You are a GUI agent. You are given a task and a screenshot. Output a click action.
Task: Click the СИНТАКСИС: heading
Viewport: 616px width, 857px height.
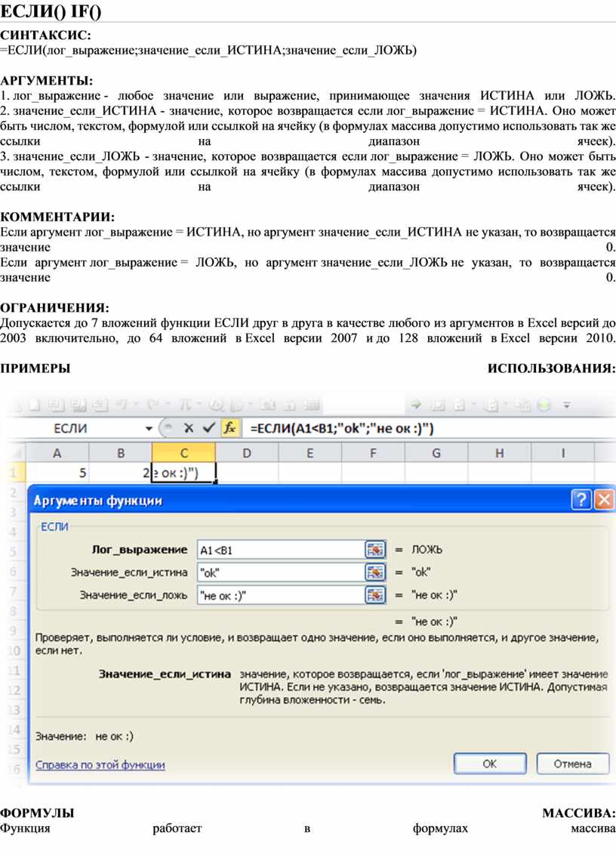coord(45,35)
